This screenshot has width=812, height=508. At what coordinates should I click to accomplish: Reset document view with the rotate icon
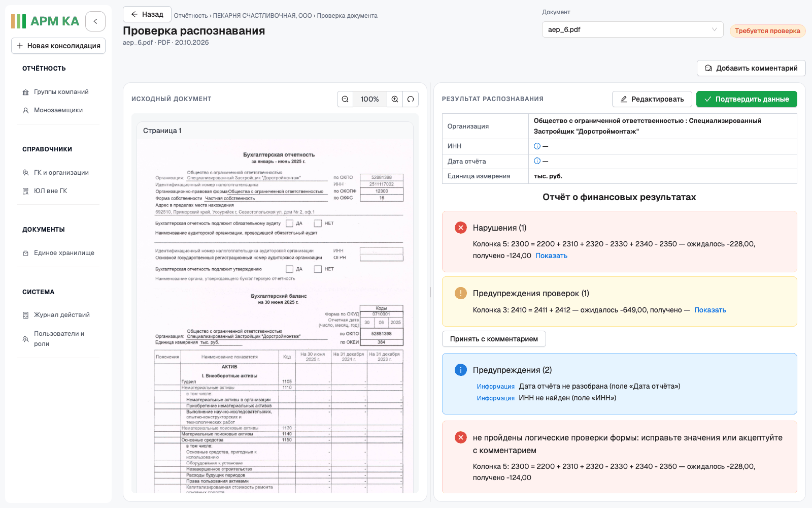coord(411,99)
